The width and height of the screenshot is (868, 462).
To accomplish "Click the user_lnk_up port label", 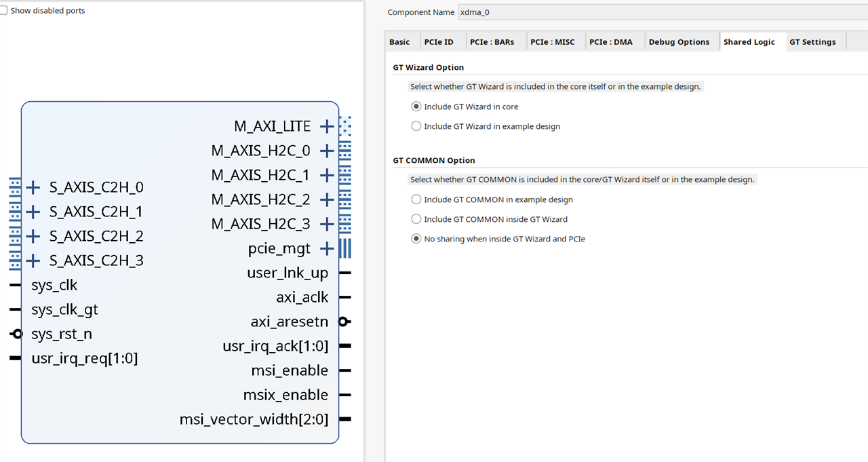I will pos(288,273).
